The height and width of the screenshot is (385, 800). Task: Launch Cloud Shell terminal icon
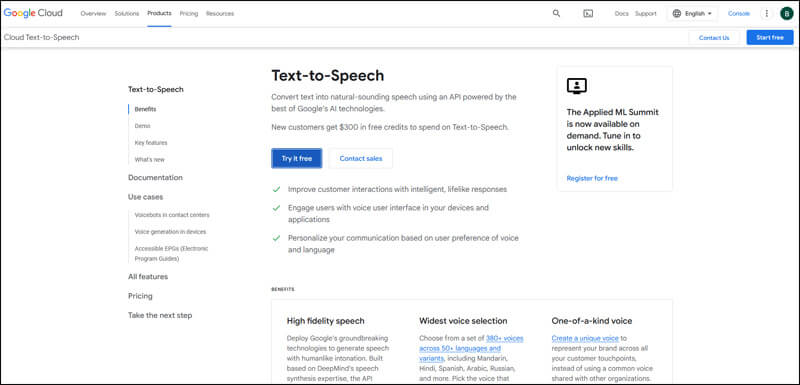coord(588,14)
